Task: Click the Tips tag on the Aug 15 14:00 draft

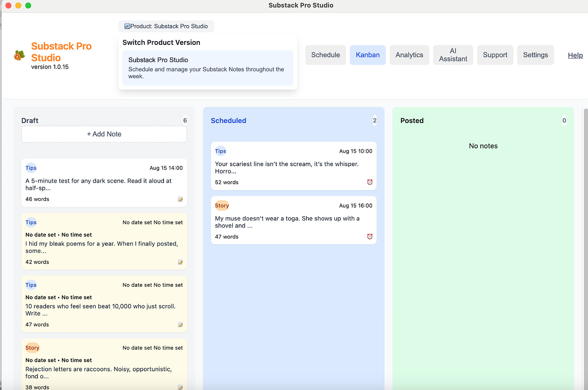Action: pyautogui.click(x=31, y=168)
